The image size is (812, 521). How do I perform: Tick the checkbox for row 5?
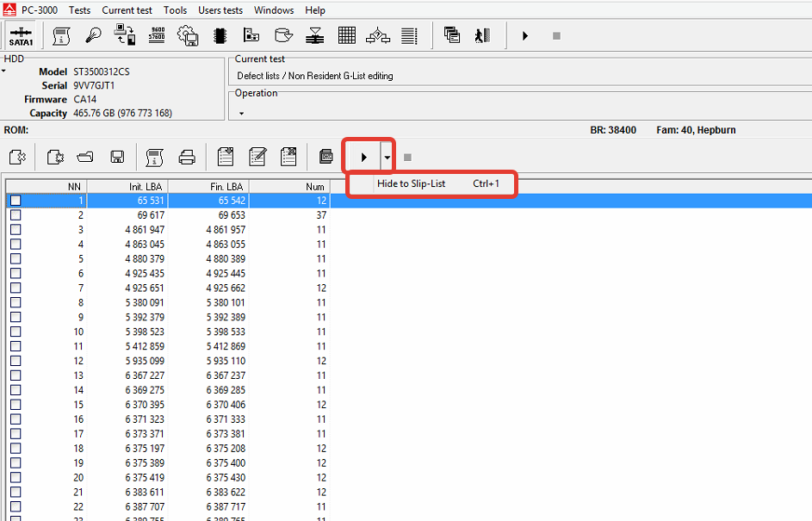click(15, 258)
